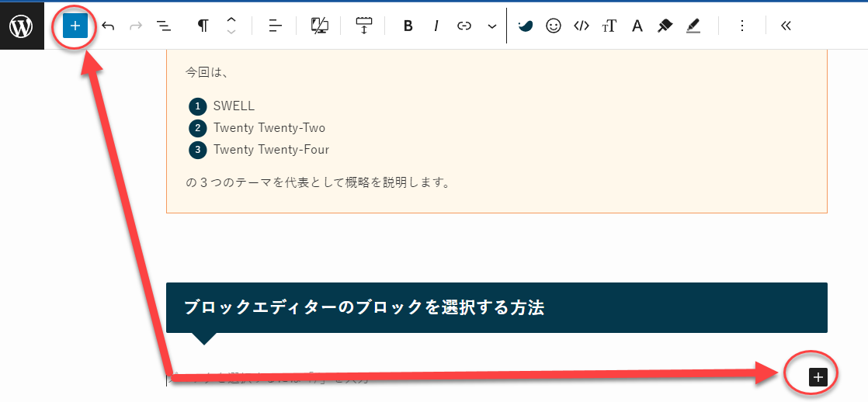Redo the last undone change
This screenshot has height=402, width=868.
point(136,26)
